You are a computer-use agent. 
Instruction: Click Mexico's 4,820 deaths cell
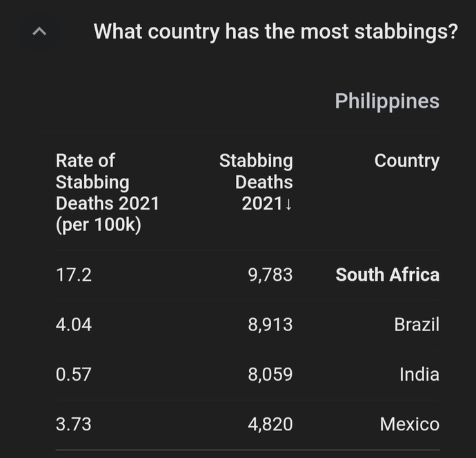(270, 424)
